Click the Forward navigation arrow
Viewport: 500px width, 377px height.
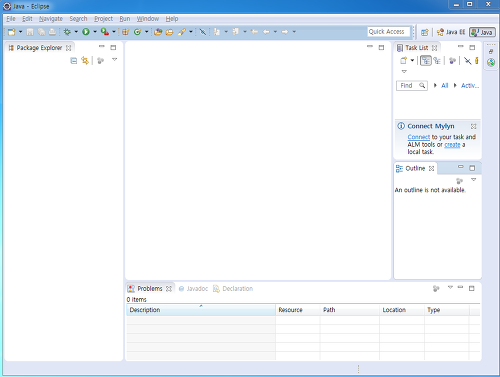pos(285,32)
